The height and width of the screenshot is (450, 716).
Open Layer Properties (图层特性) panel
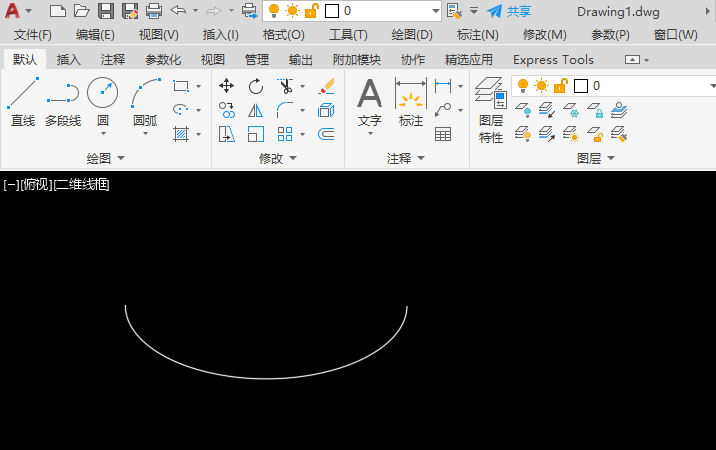click(491, 110)
